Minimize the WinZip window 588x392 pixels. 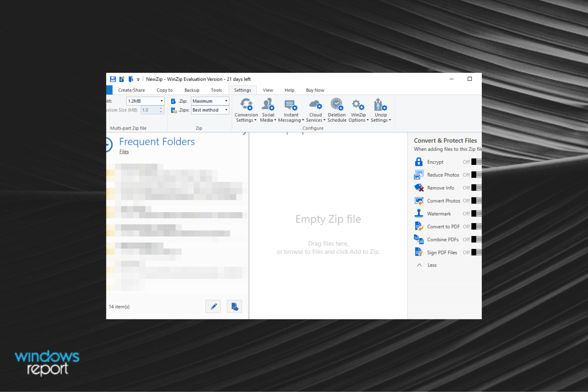451,79
